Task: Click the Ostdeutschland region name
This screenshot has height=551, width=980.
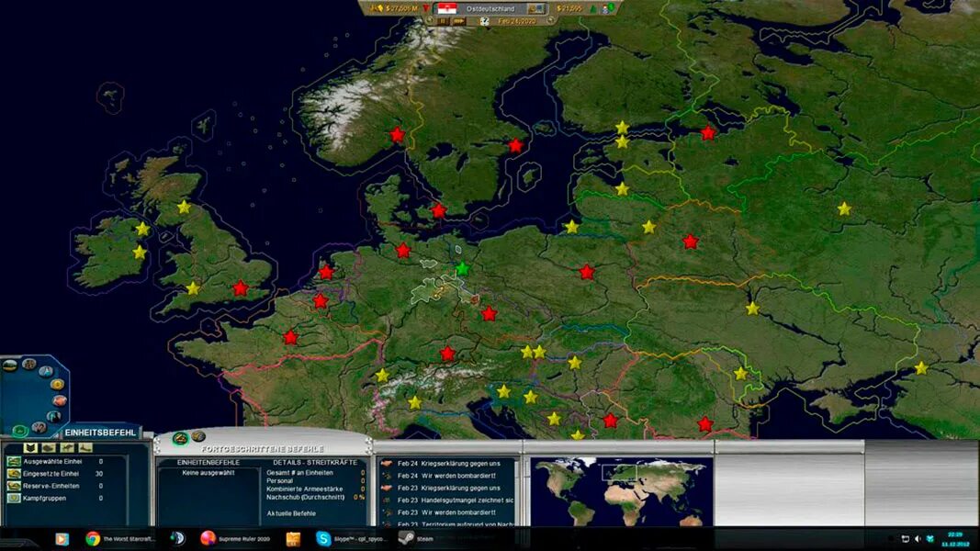Action: click(490, 9)
